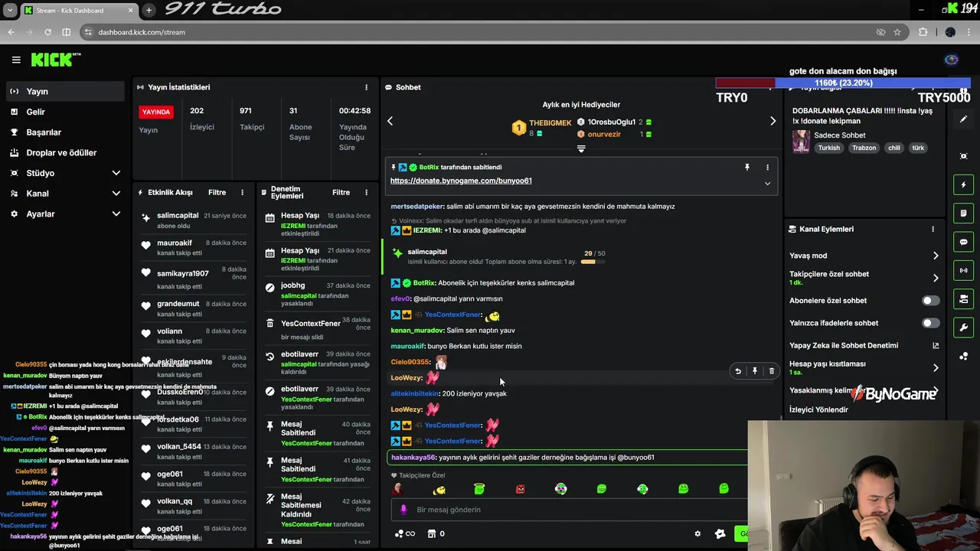Click the green send message button
This screenshot has width=980, height=551.
coord(741,534)
